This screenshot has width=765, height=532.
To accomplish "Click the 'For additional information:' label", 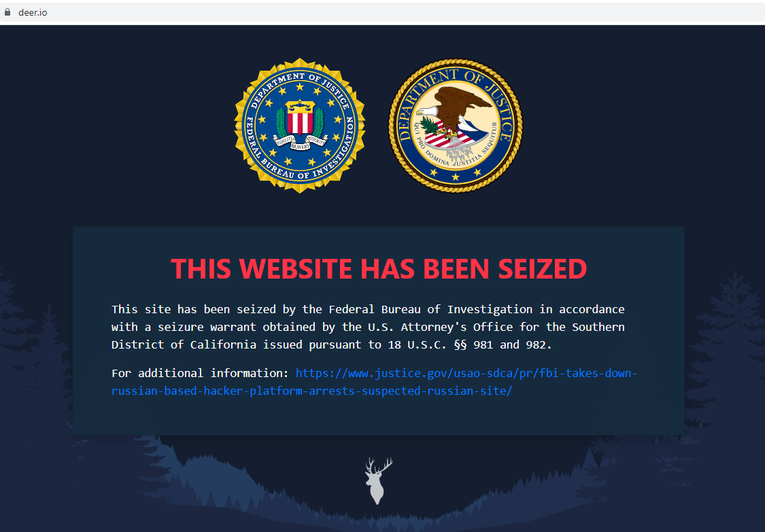I will pos(200,374).
